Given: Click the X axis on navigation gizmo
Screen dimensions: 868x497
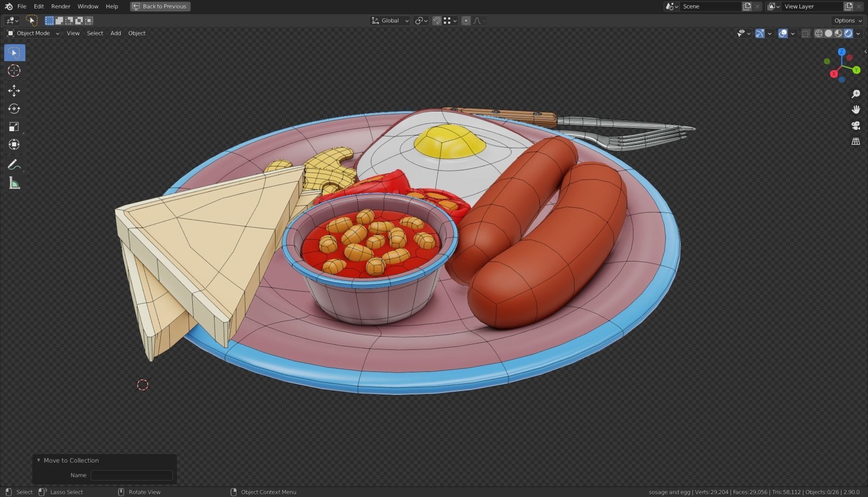Looking at the screenshot, I should [x=834, y=74].
